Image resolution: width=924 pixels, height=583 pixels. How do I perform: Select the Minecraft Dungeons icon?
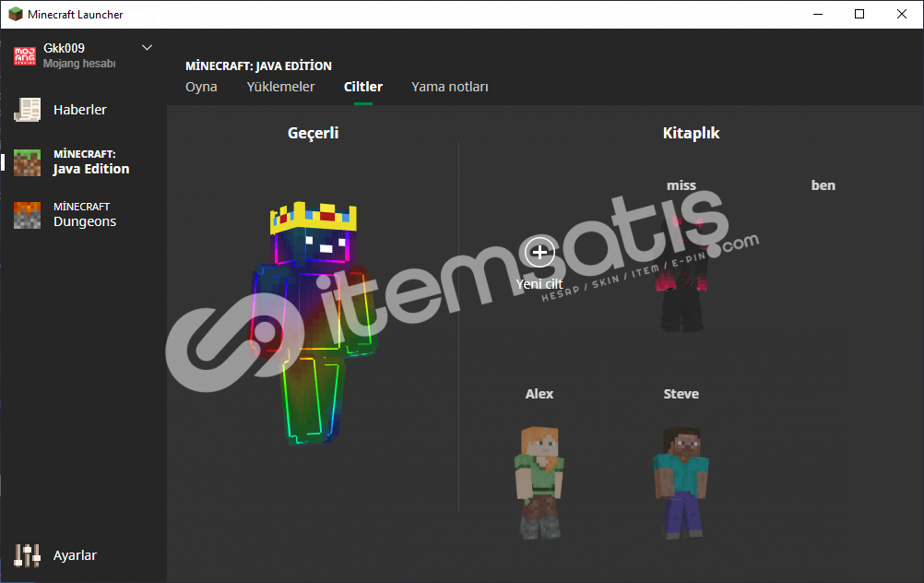click(27, 215)
